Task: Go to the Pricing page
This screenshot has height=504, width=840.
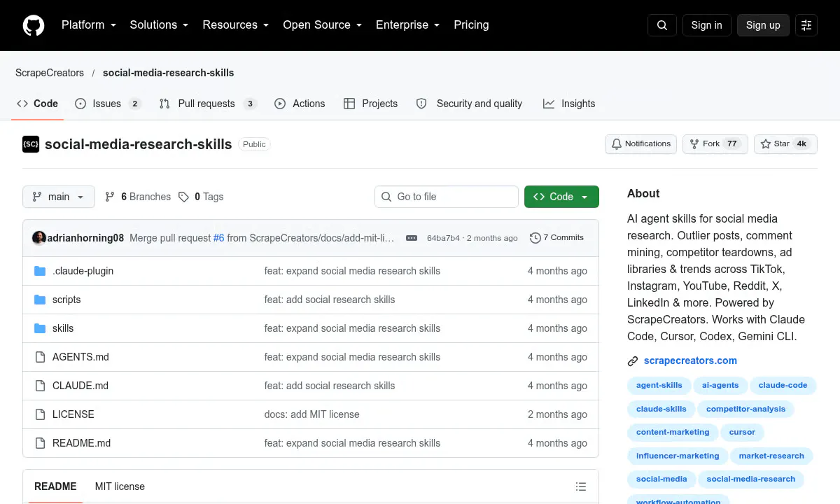Action: pyautogui.click(x=471, y=25)
